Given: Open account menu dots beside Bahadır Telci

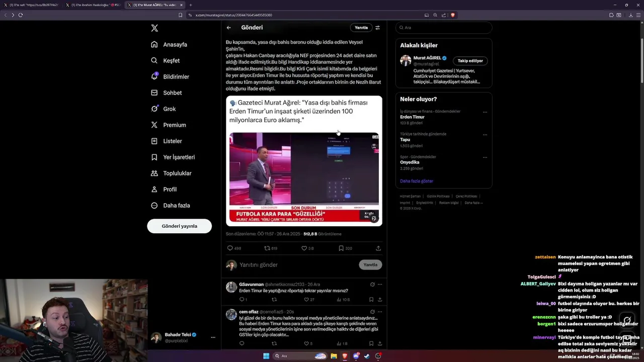Looking at the screenshot, I should pos(213,337).
